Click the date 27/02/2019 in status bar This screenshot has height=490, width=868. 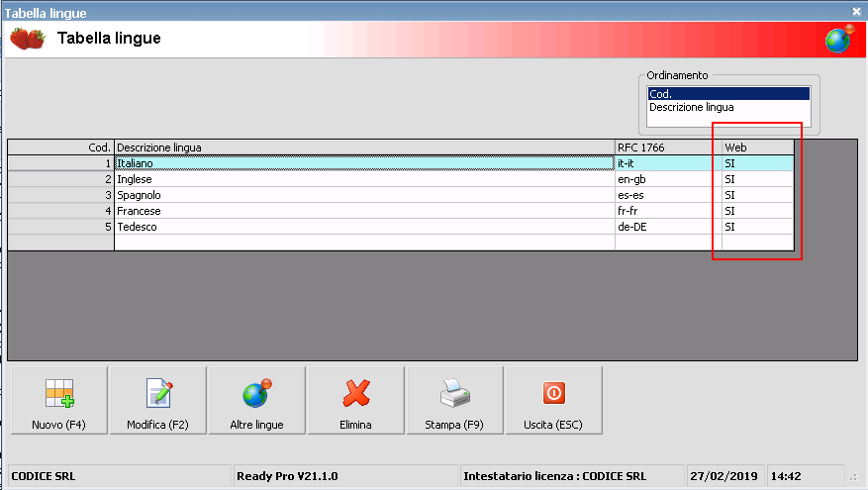[723, 476]
